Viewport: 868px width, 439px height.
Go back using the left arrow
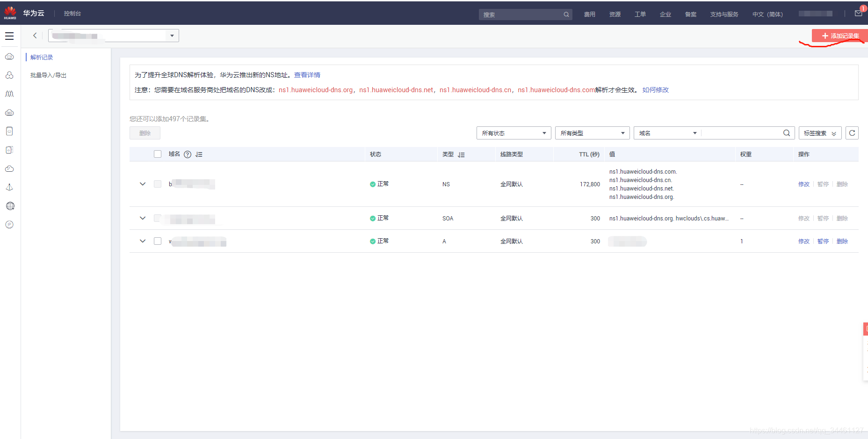pyautogui.click(x=35, y=36)
